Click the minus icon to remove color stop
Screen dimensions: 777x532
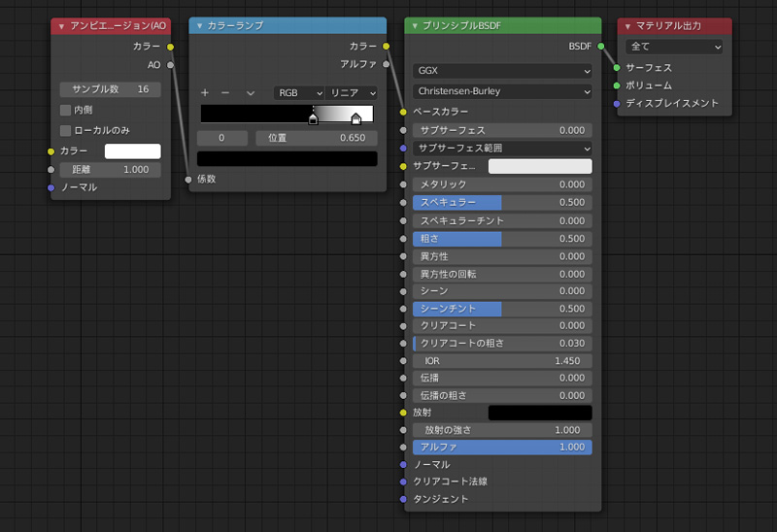225,92
